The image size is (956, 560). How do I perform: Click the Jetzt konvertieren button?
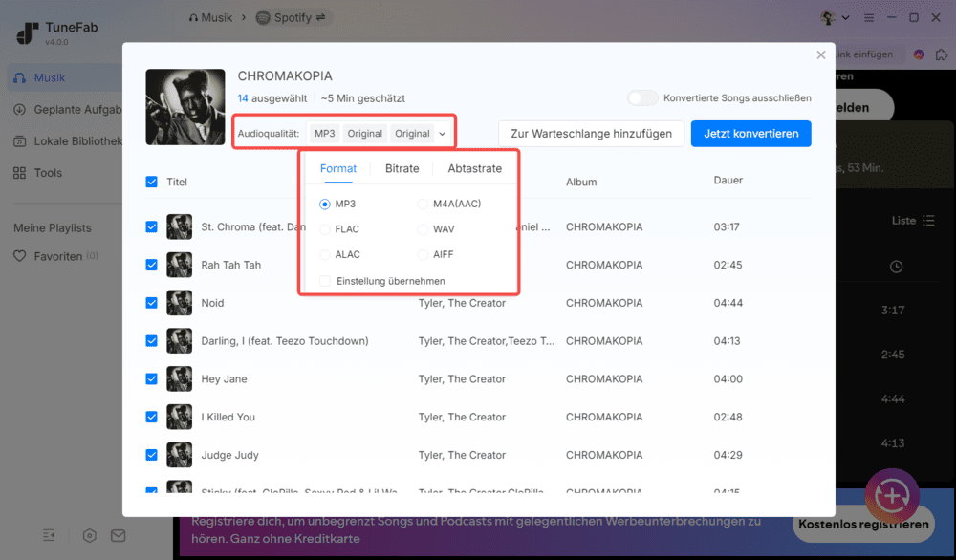(x=750, y=133)
